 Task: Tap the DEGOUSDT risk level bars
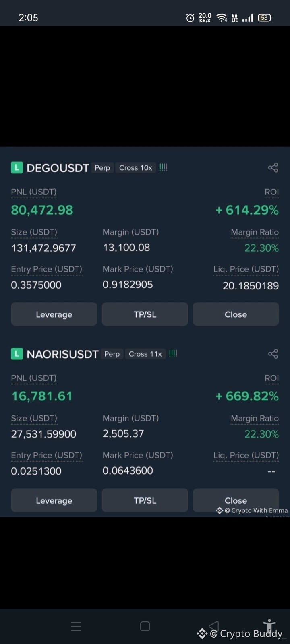pyautogui.click(x=164, y=167)
